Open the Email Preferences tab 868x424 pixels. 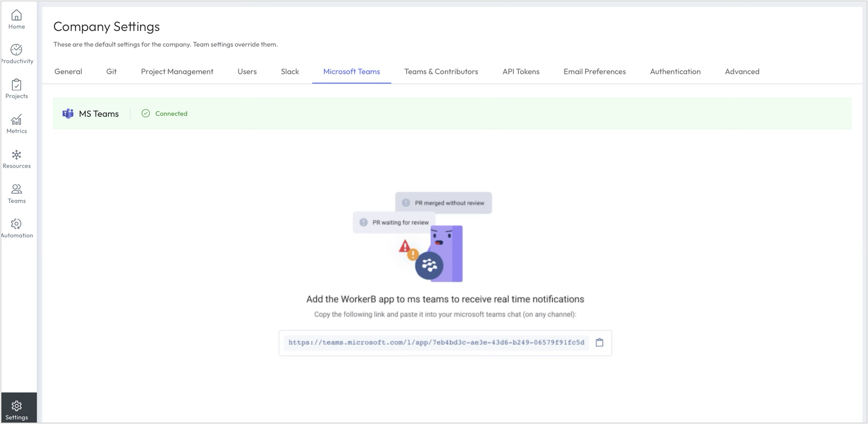click(x=595, y=72)
